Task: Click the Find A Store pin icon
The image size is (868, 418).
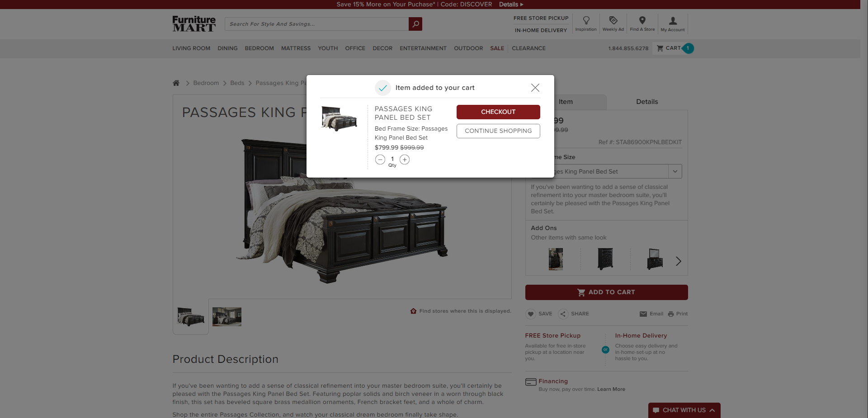Action: [642, 20]
